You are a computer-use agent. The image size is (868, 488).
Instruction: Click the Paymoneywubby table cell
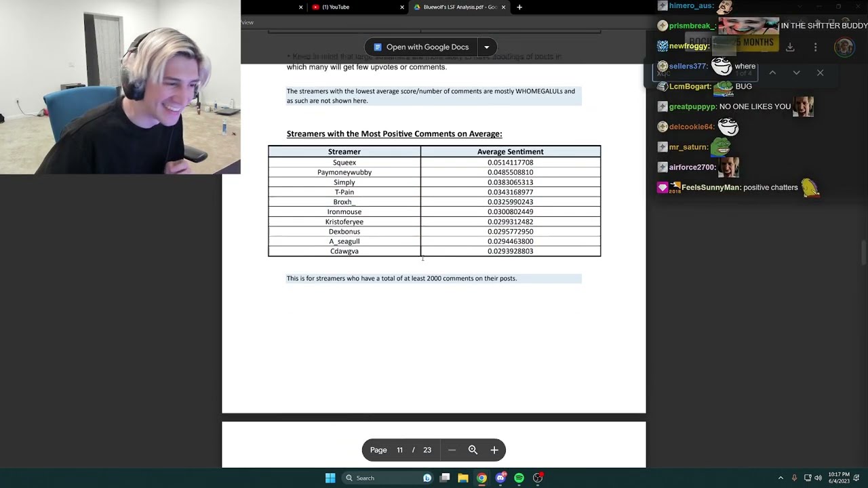[344, 172]
